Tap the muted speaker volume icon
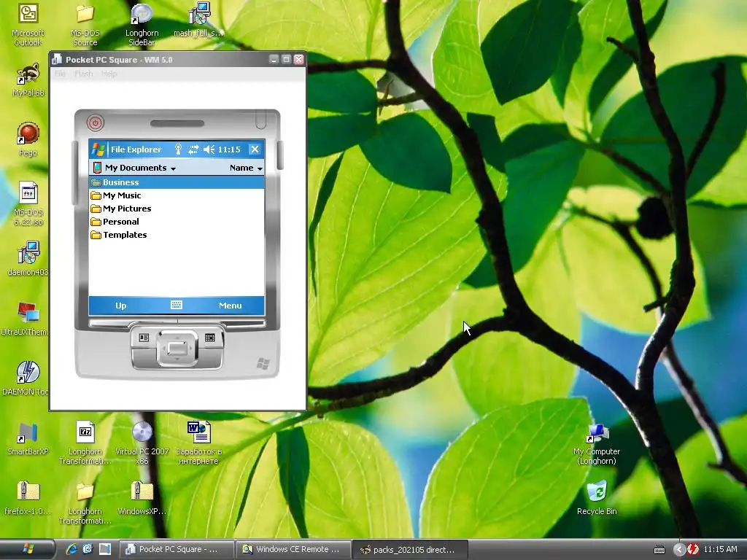747x560 pixels. coord(209,149)
